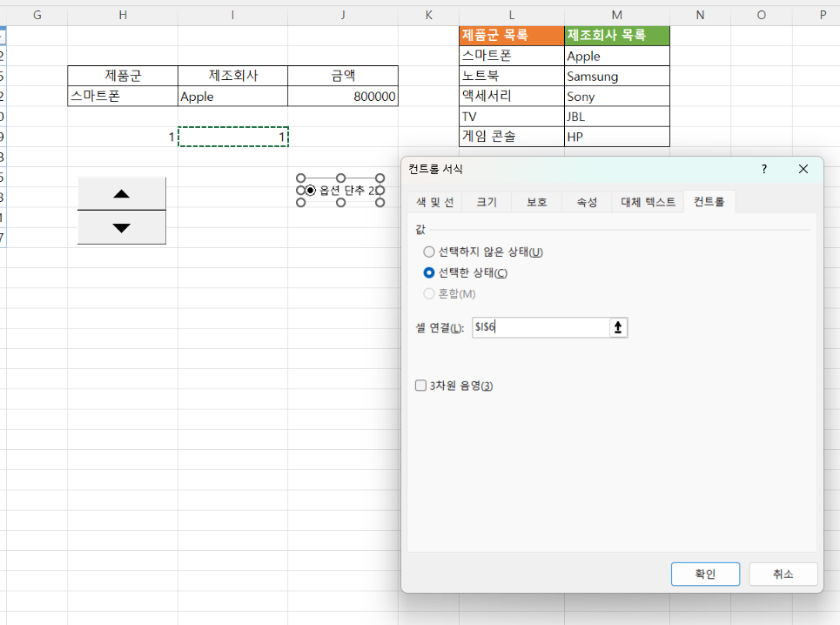840x625 pixels.
Task: Select column J header
Action: (343, 15)
